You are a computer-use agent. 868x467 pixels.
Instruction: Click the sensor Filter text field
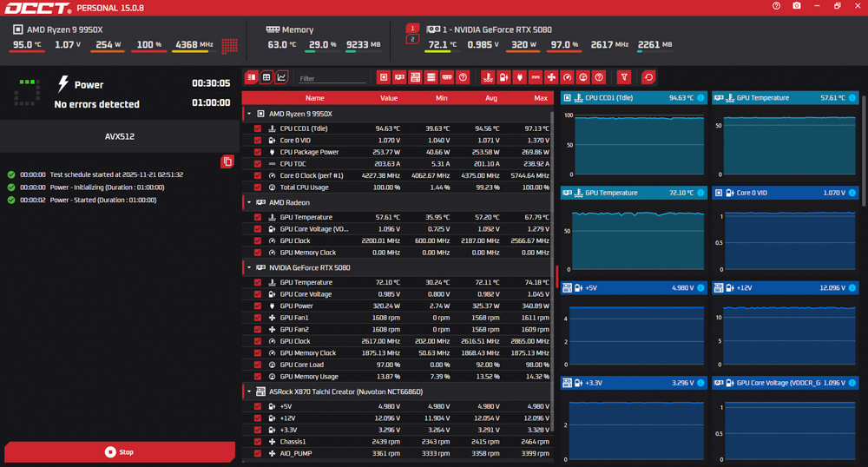pyautogui.click(x=332, y=78)
